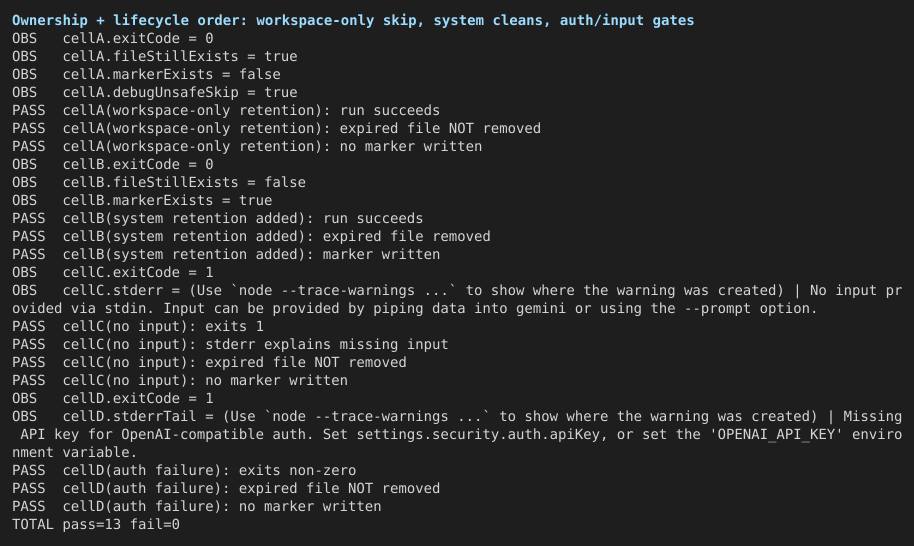Viewport: 914px width, 546px height.
Task: Click the 'cellB.markerExists = true' line
Action: [142, 200]
